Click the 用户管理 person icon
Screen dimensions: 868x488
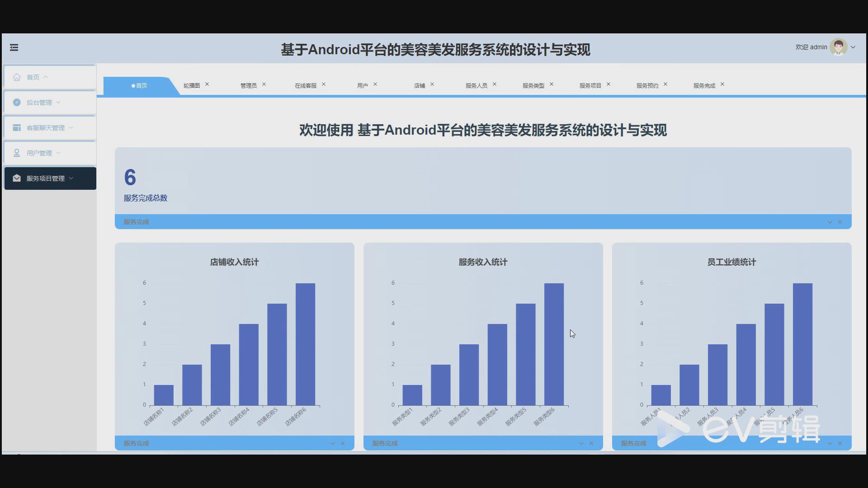click(x=17, y=153)
